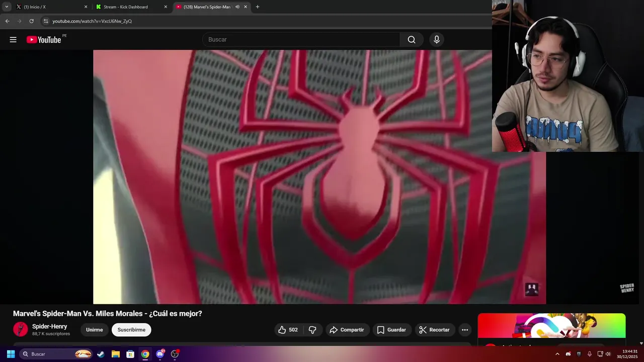Open a new browser tab
This screenshot has height=362, width=644.
click(258, 7)
